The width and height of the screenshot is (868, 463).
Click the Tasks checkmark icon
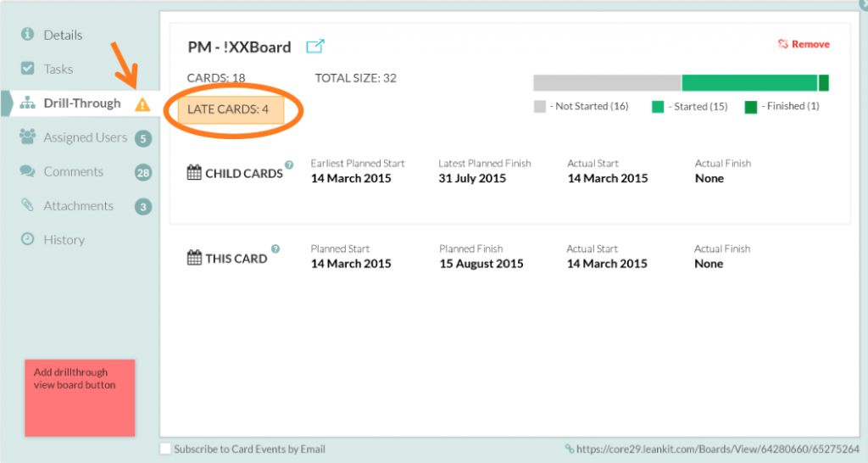[x=27, y=68]
